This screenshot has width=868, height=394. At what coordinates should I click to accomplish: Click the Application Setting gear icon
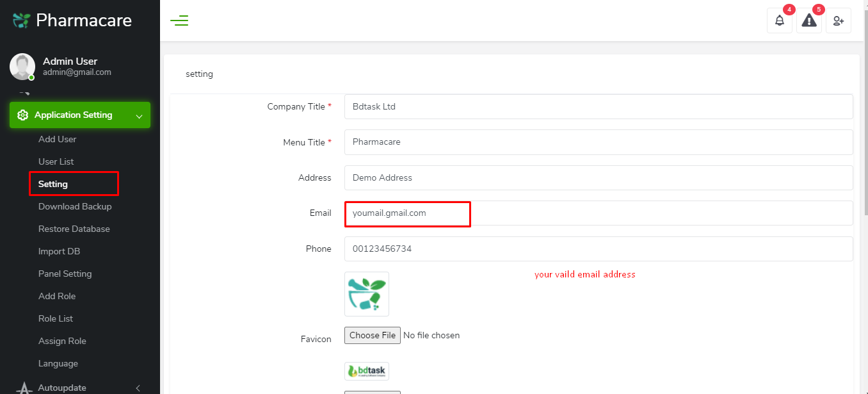click(x=23, y=115)
